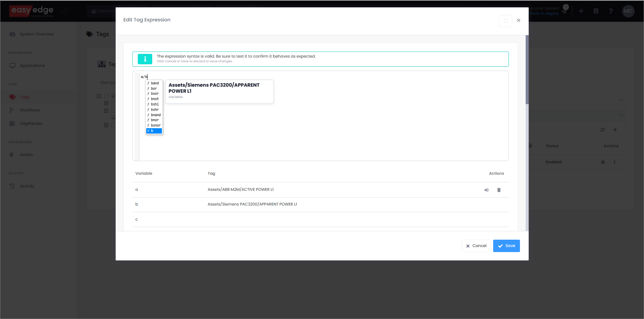Save the tag expression
This screenshot has height=319, width=644.
(506, 246)
